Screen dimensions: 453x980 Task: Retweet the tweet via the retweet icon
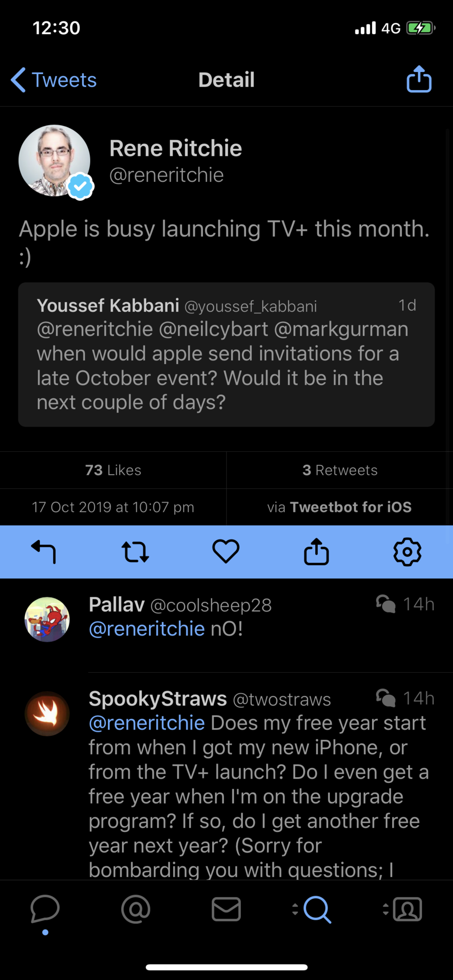[x=136, y=552]
